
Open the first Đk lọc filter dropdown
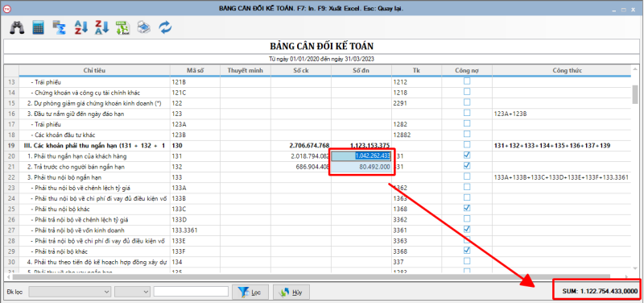[x=70, y=292]
